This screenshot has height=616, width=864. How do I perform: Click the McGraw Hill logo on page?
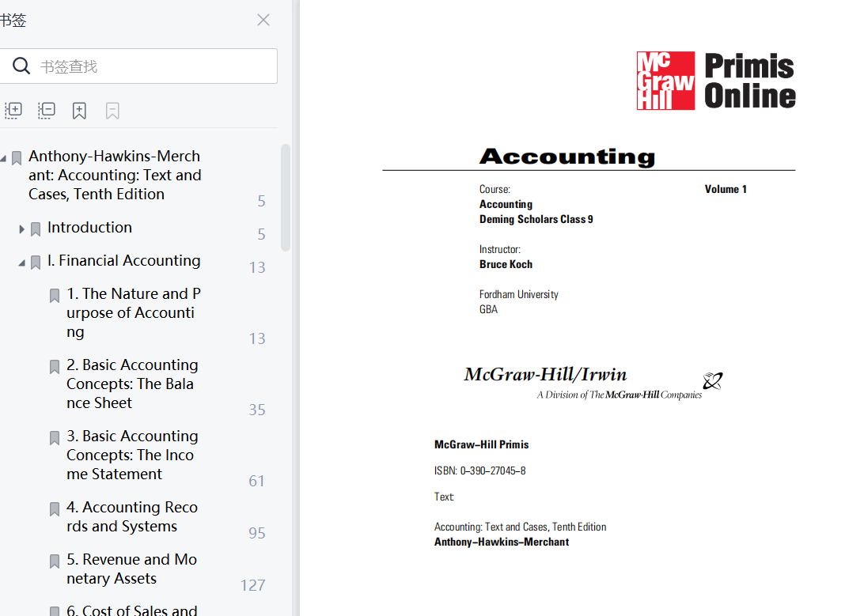tap(665, 81)
